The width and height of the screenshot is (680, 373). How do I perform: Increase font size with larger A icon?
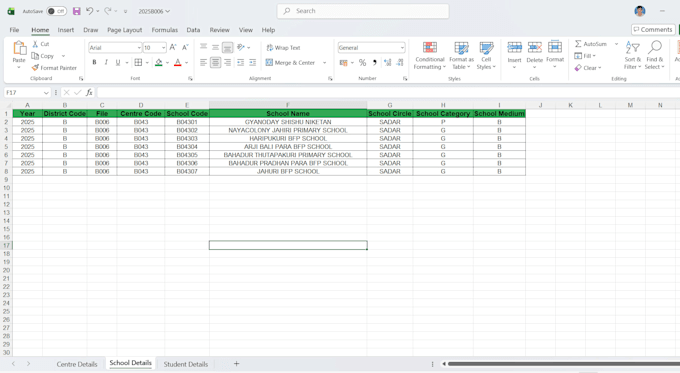(x=173, y=47)
